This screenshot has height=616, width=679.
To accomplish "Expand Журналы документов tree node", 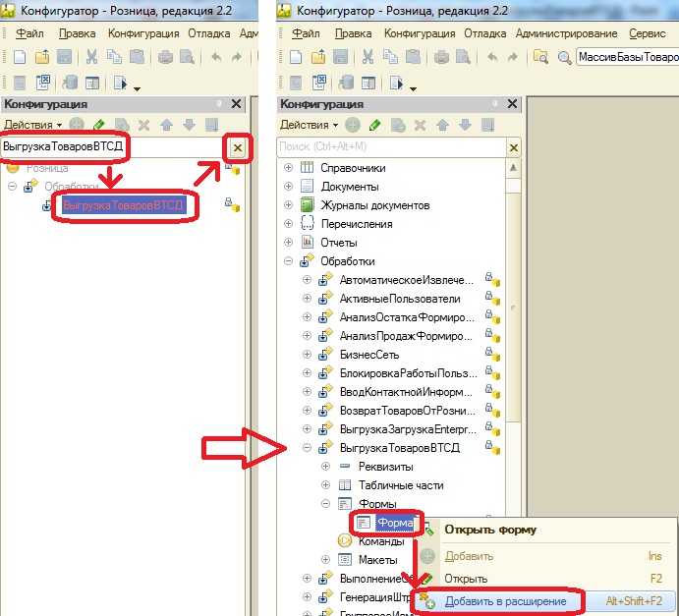I will tap(288, 204).
